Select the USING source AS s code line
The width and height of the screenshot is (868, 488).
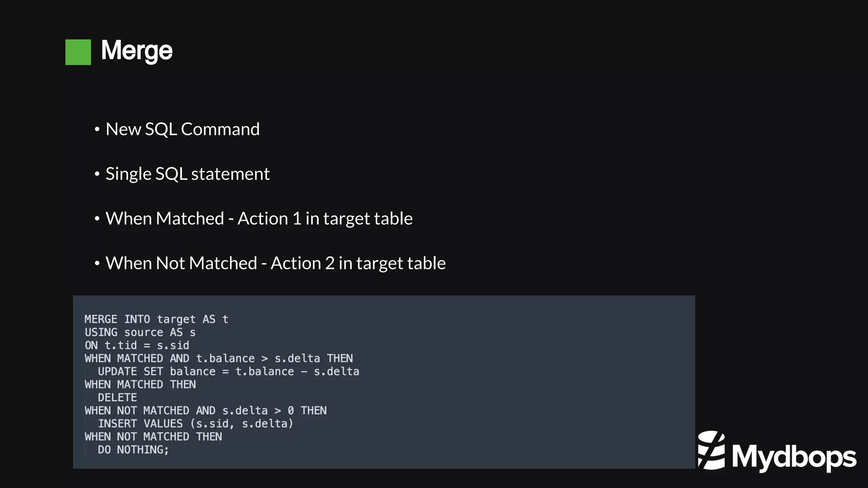[140, 332]
